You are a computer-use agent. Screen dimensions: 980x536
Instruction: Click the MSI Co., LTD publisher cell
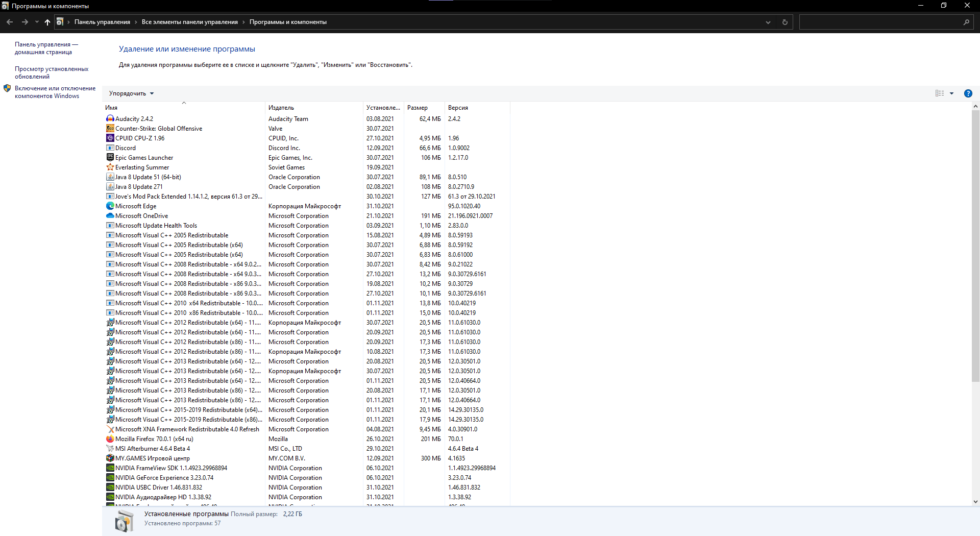(x=285, y=449)
